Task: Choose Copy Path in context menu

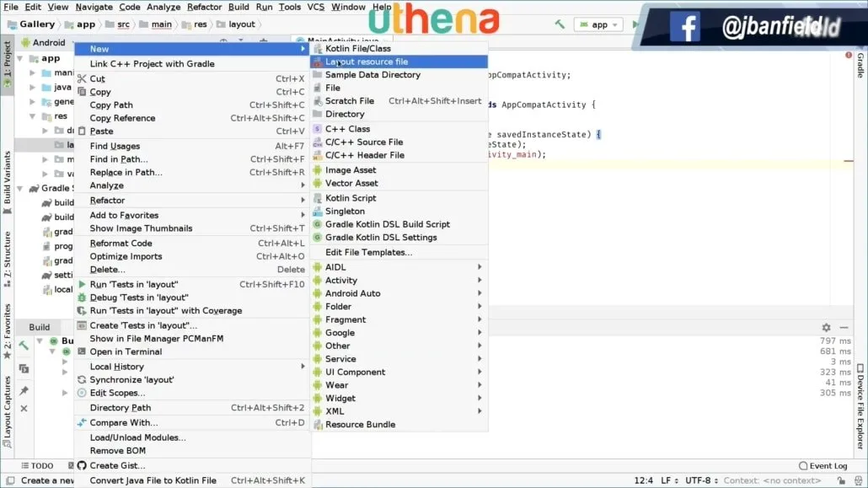Action: (x=192, y=105)
